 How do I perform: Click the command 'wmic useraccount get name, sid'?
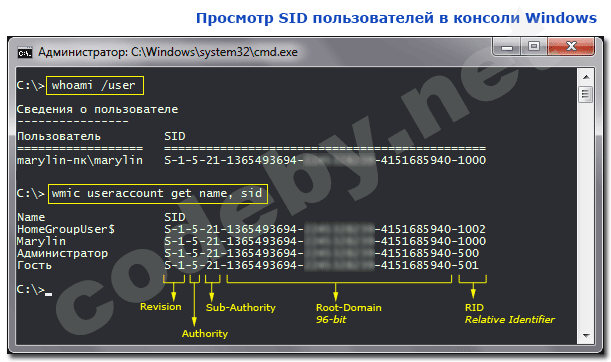(x=157, y=193)
